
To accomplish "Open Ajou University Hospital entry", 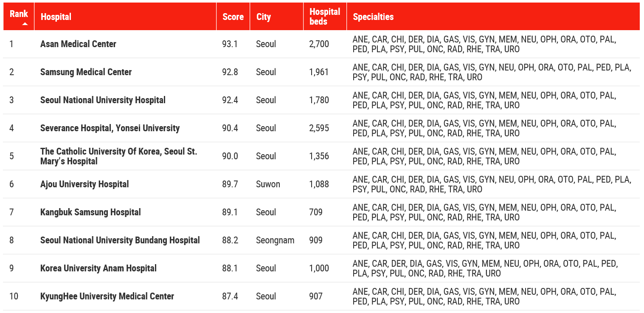I will tap(84, 184).
